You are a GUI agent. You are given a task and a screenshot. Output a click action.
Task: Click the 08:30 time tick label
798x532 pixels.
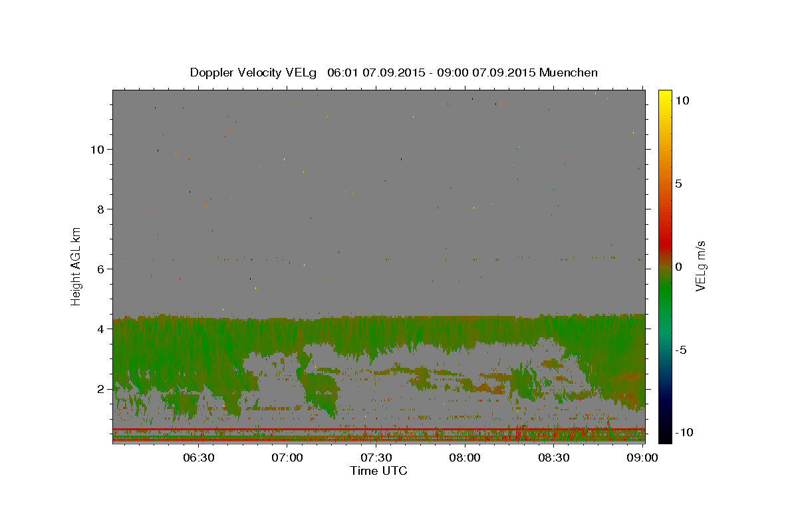click(x=553, y=458)
